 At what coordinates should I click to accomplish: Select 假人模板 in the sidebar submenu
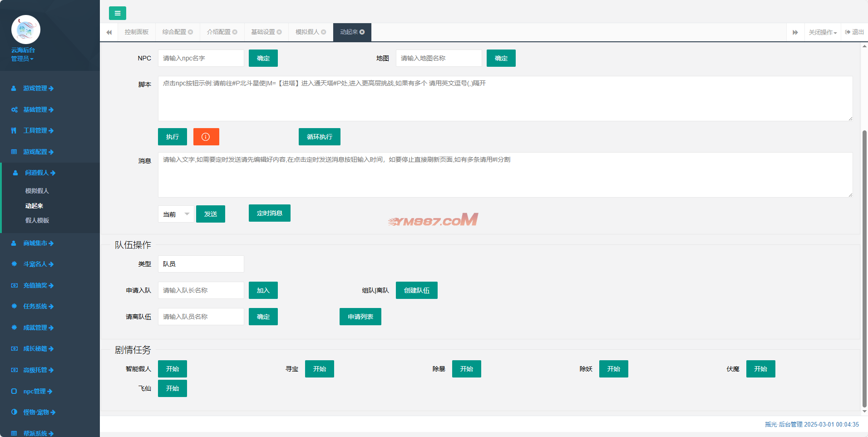pyautogui.click(x=37, y=220)
